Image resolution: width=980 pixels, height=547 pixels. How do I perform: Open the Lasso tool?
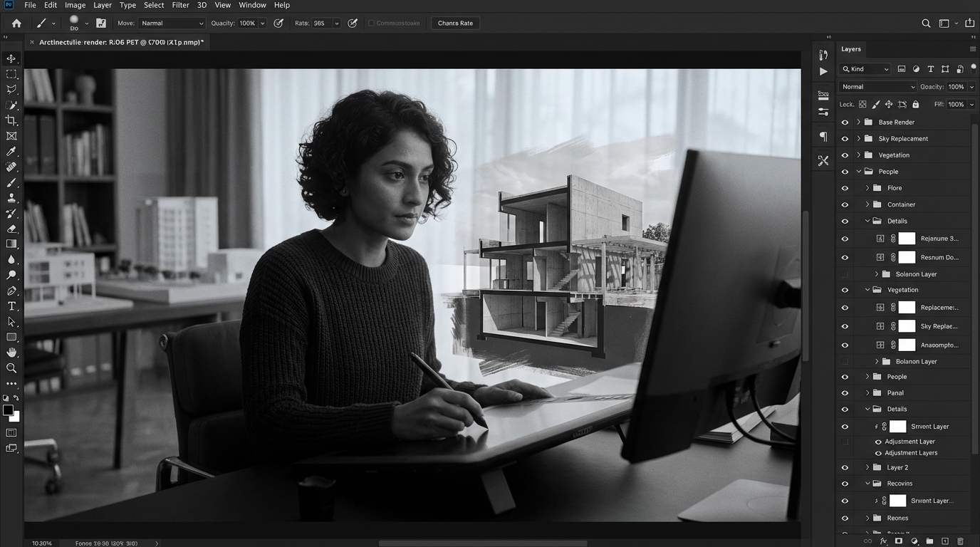[11, 89]
